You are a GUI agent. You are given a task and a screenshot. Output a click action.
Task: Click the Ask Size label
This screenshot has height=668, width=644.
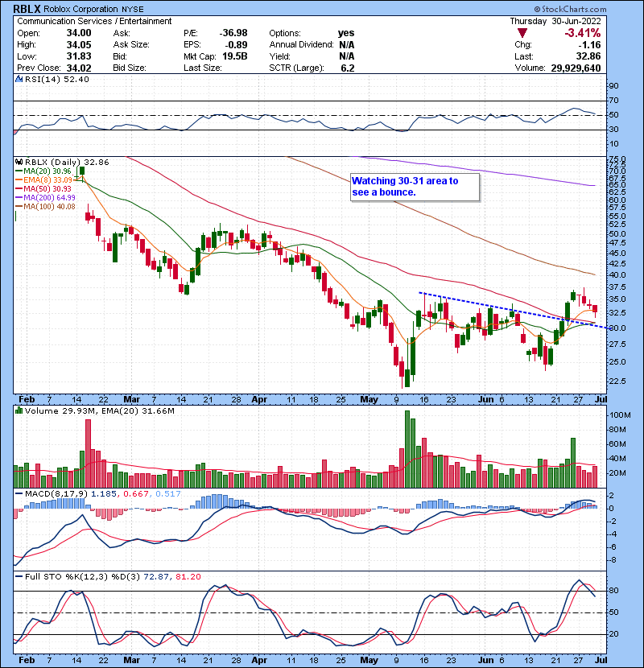(131, 45)
